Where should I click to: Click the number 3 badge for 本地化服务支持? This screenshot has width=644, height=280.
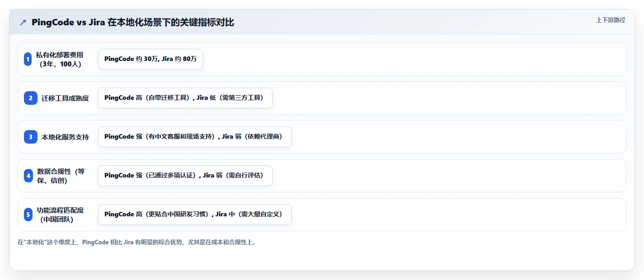(30, 137)
